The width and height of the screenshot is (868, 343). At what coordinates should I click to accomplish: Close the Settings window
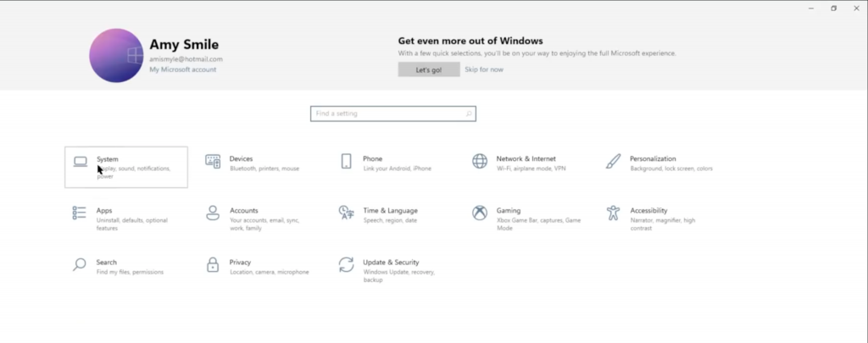click(856, 8)
